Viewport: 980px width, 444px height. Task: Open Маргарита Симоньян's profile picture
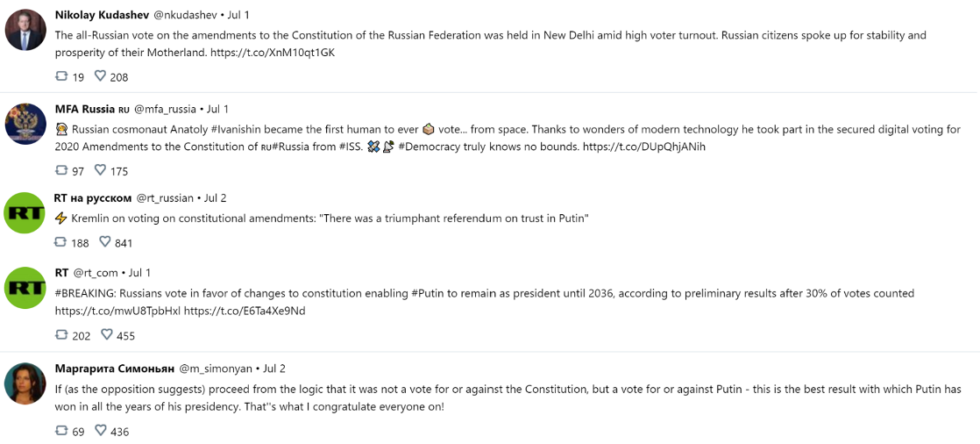(x=25, y=383)
